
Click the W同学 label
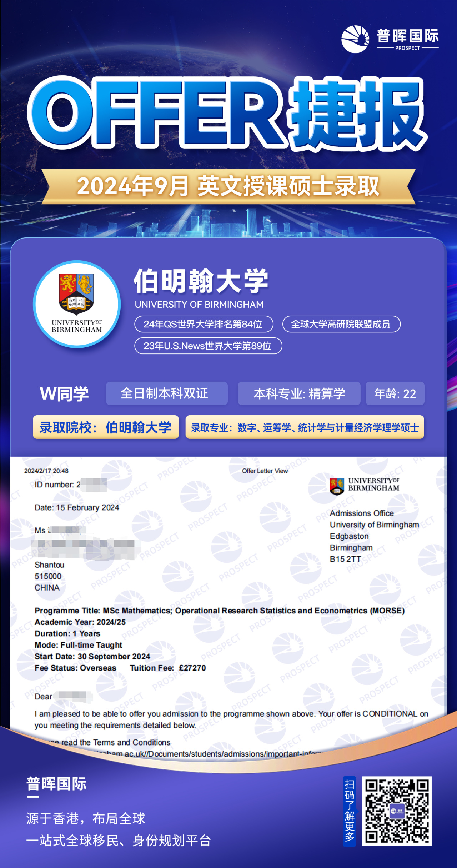tap(64, 394)
